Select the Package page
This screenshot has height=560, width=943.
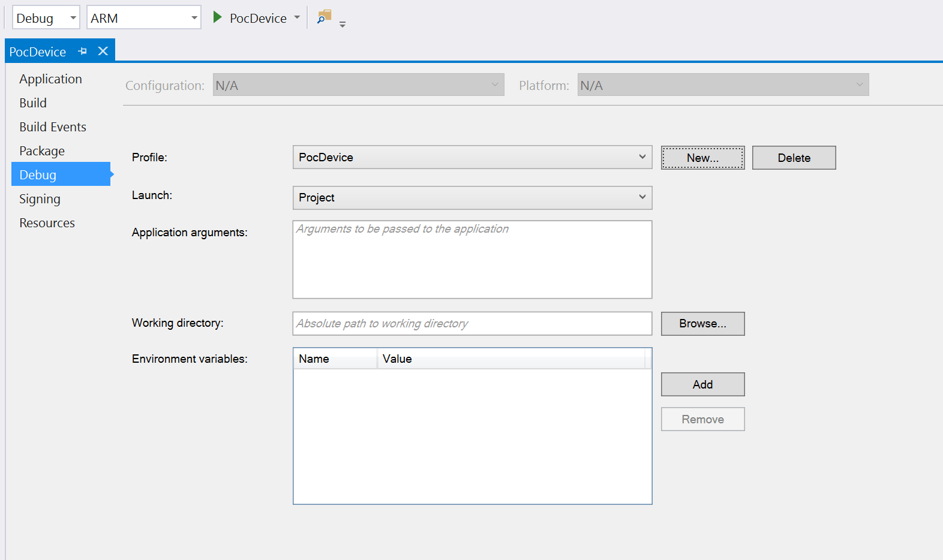coord(42,151)
